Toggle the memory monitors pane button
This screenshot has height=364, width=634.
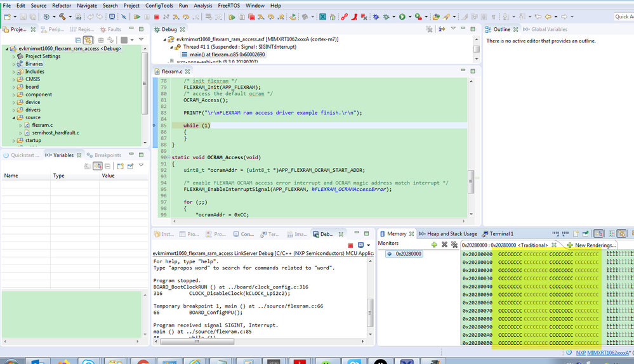click(x=598, y=234)
